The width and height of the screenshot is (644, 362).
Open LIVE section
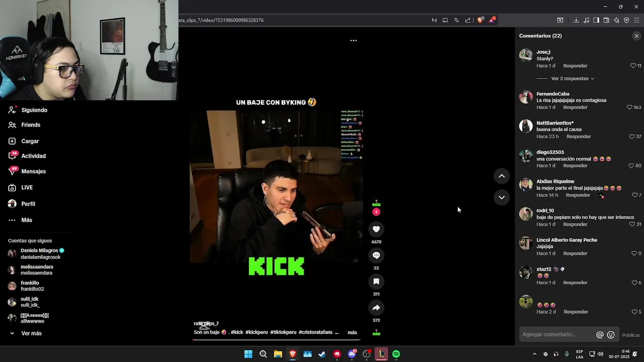click(27, 188)
